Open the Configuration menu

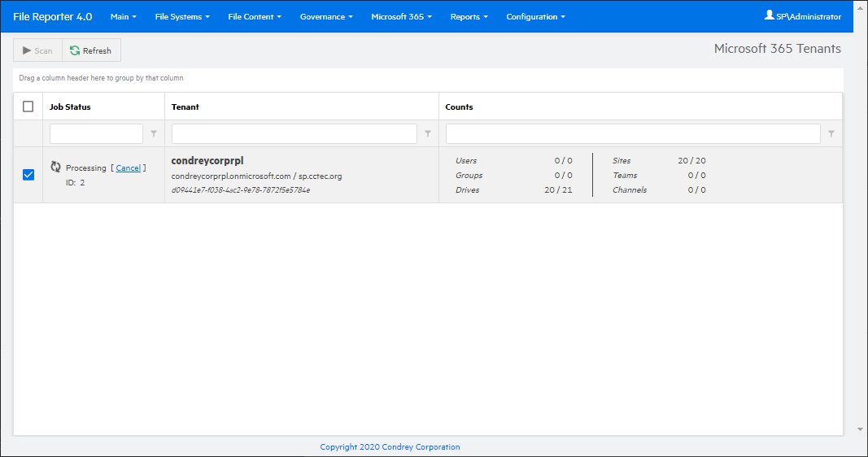coord(534,16)
